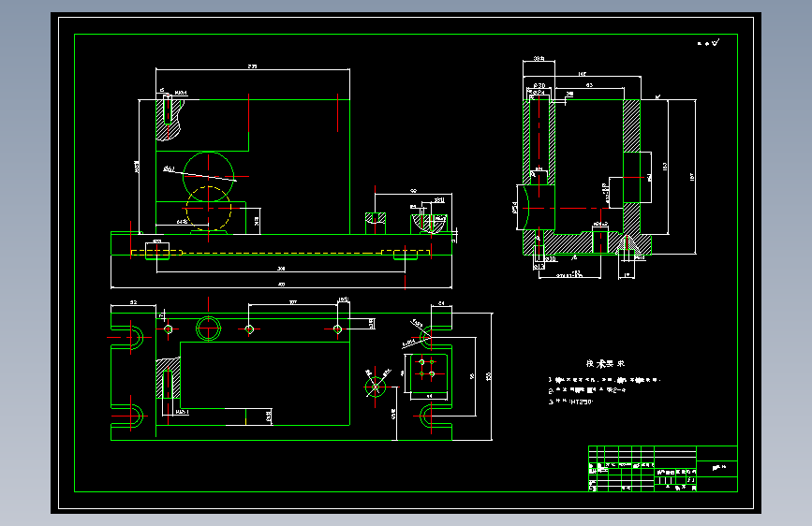Select the 技术要求 heading text

coord(605,363)
